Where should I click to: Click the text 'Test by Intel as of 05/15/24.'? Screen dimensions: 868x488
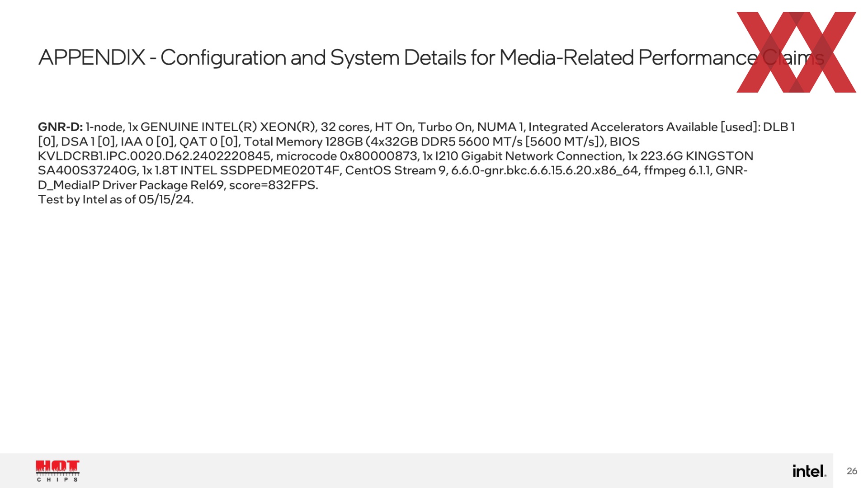click(116, 199)
